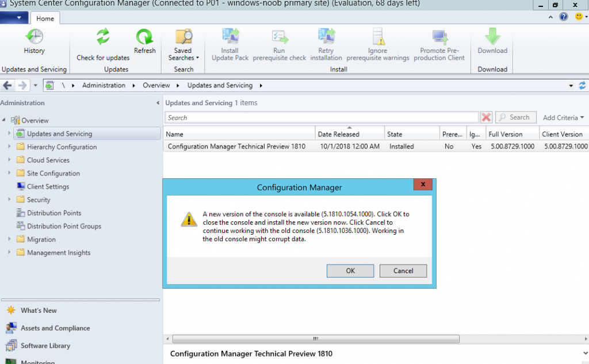The width and height of the screenshot is (589, 364).
Task: Open navigation history dropdown arrow
Action: [35, 86]
